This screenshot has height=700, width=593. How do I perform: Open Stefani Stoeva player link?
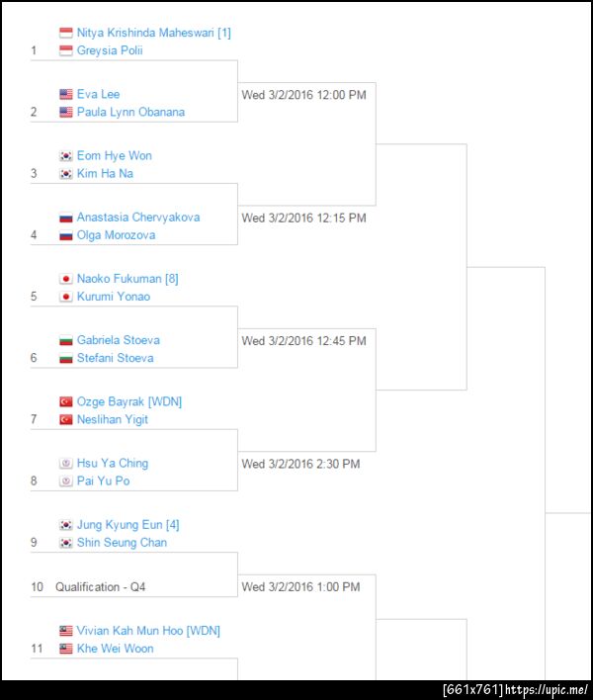[x=115, y=358]
